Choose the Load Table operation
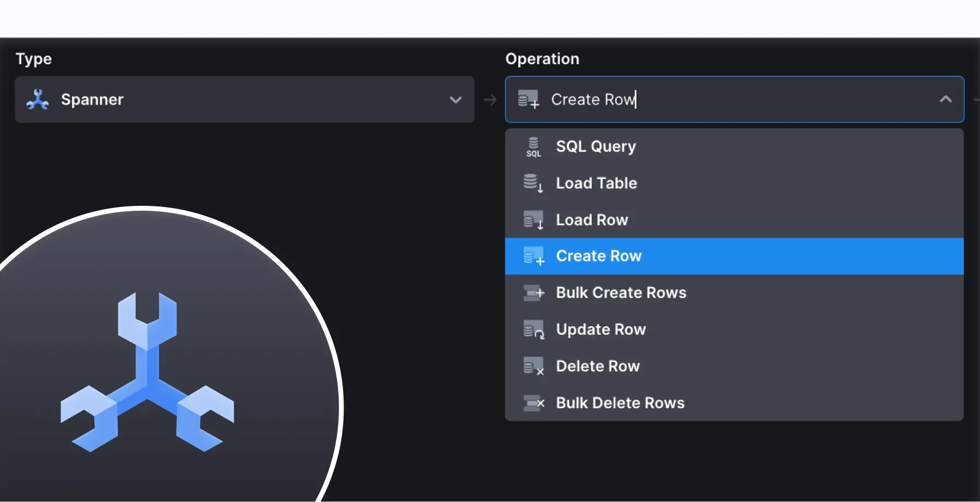Image resolution: width=980 pixels, height=502 pixels. (x=734, y=183)
